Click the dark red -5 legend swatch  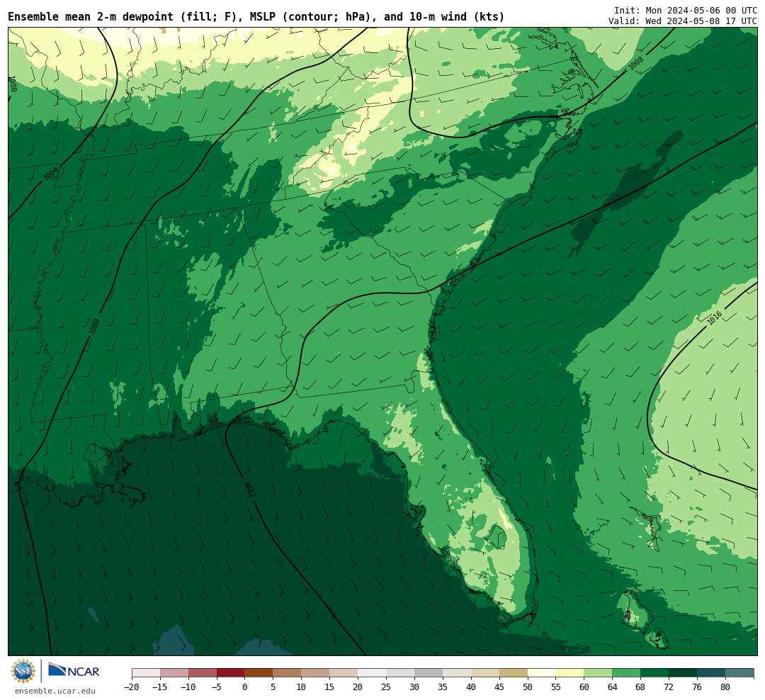pos(230,673)
